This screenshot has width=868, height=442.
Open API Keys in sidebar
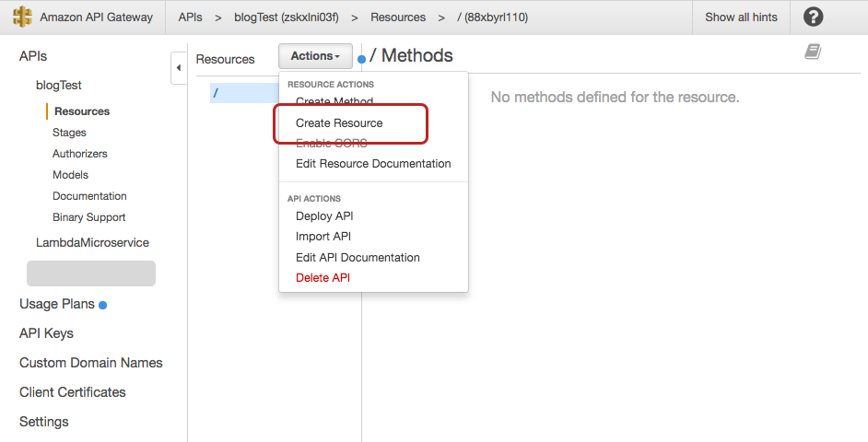coord(46,333)
